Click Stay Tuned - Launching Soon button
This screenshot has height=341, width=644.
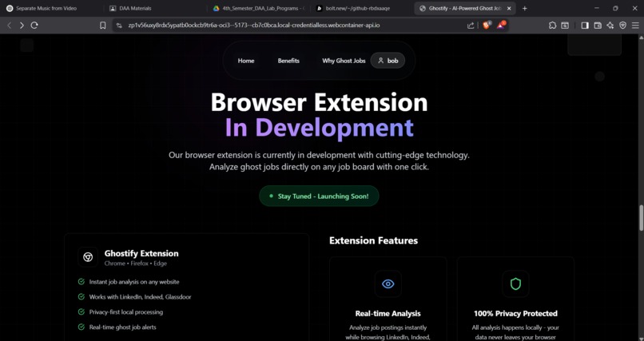click(319, 196)
